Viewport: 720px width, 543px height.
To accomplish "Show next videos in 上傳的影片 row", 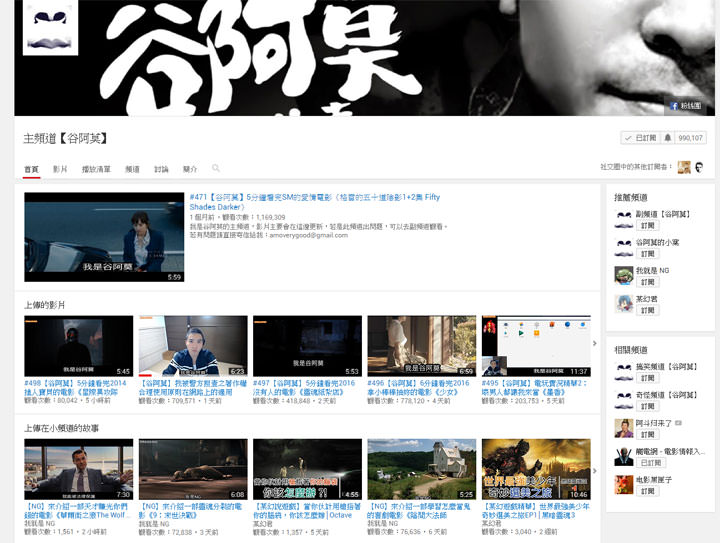I will (x=595, y=343).
